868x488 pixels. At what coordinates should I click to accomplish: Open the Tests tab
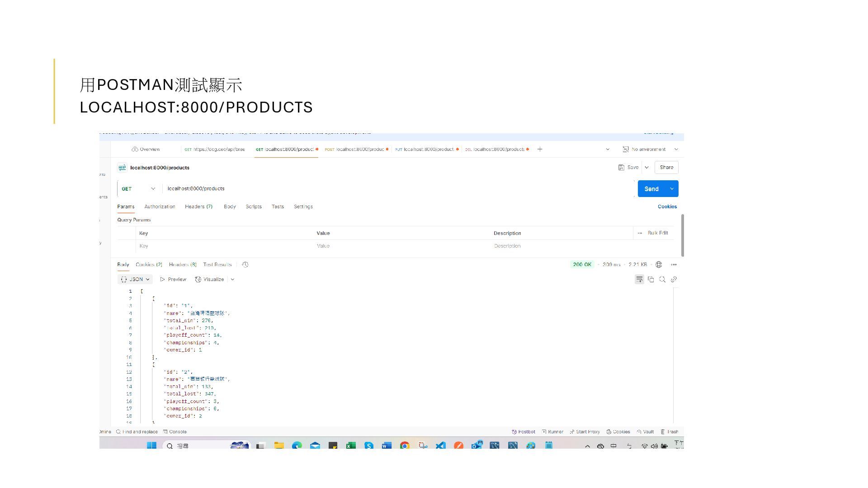coord(278,206)
